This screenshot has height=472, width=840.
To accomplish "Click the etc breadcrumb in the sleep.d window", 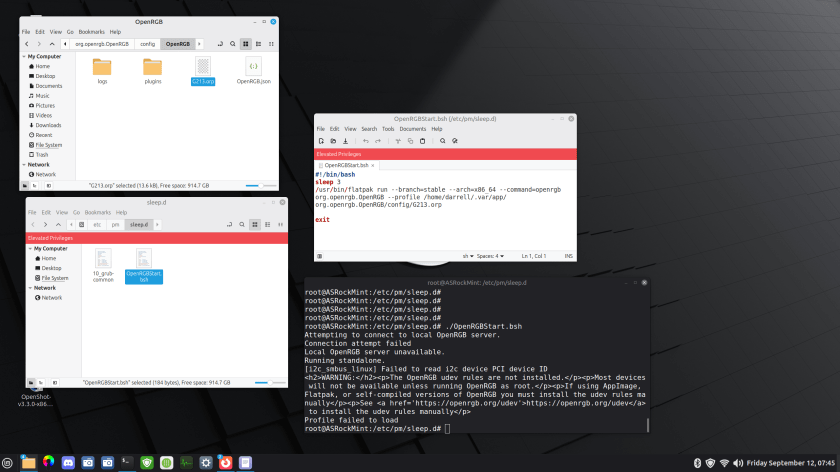I will click(98, 225).
